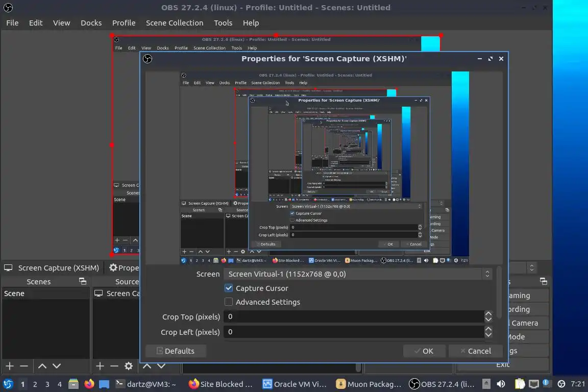The image size is (588, 392).
Task: Open the clipboard manager tray icon
Action: click(x=520, y=384)
